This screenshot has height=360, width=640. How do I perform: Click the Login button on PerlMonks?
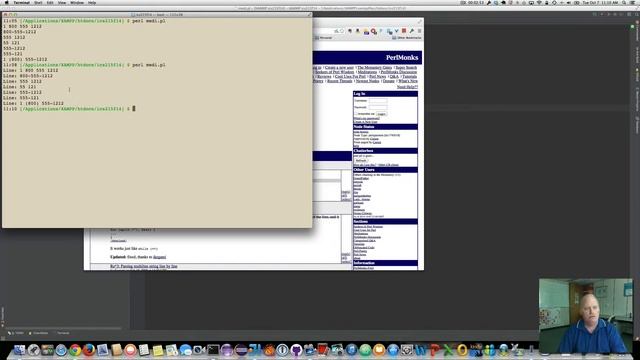(381, 114)
